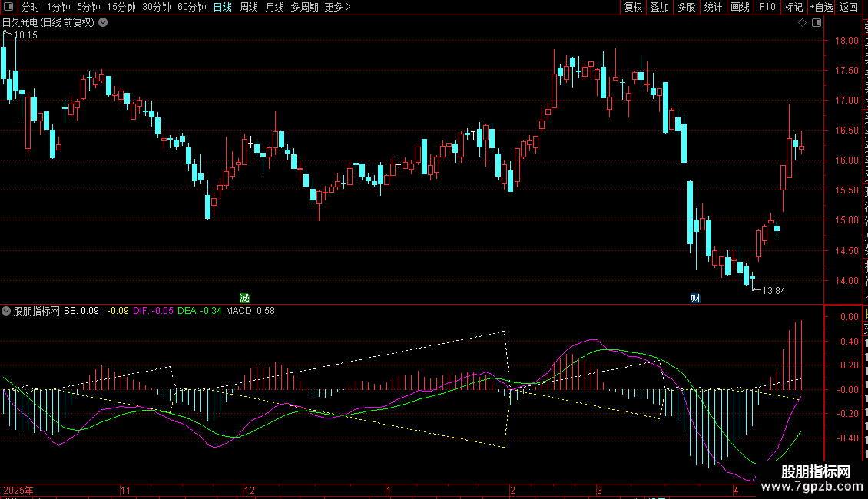Click the 返回 back button
The height and width of the screenshot is (499, 868).
pos(848,7)
